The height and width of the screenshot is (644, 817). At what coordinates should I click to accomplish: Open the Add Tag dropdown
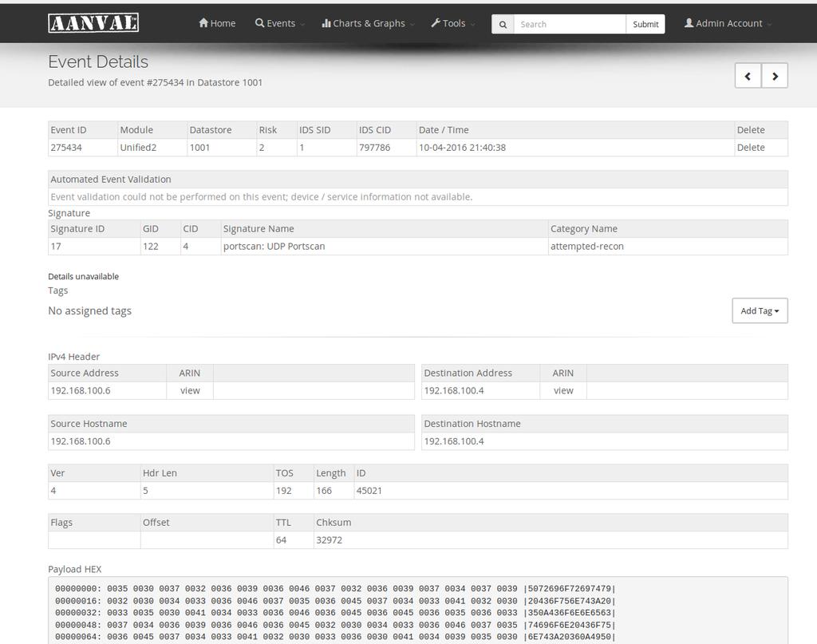click(760, 310)
